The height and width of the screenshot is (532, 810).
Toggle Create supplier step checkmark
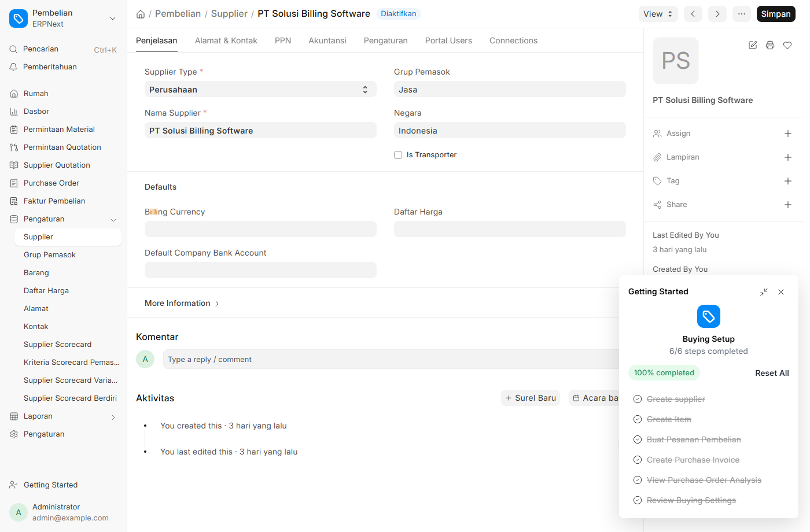pos(638,399)
